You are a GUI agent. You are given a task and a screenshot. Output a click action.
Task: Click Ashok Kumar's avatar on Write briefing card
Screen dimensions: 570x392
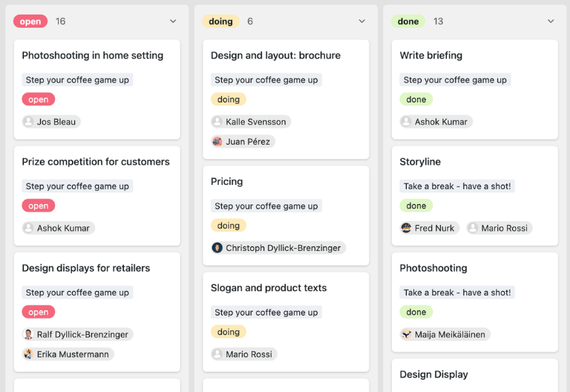tap(407, 122)
